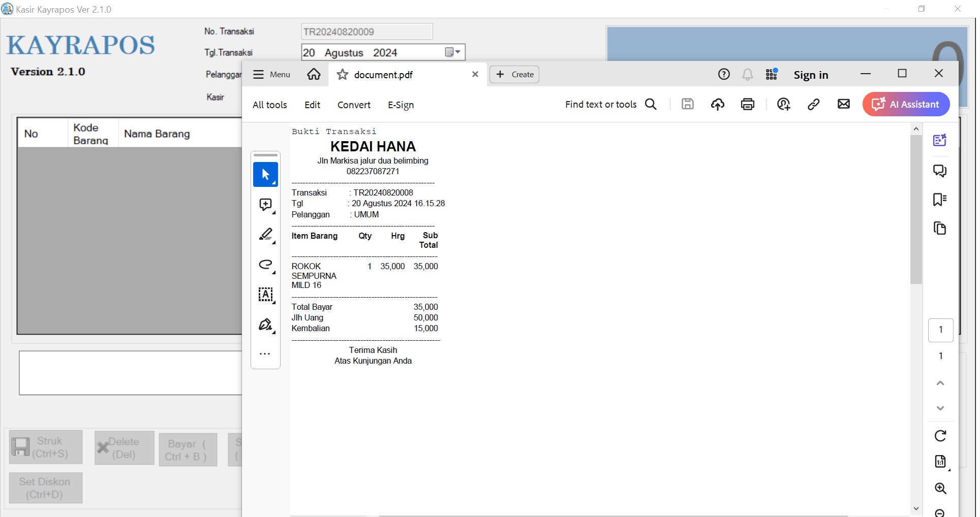
Task: Open the Page thumbnails panel icon
Action: 940,228
